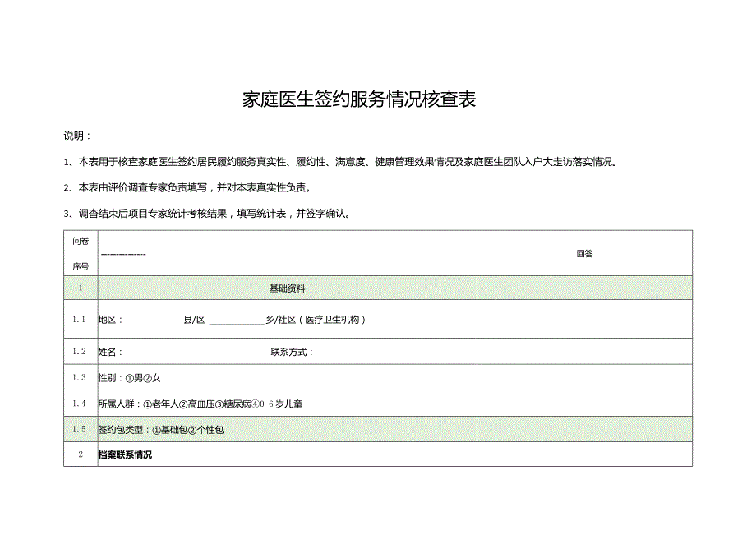Image resolution: width=756 pixels, height=535 pixels.
Task: Click the 回答 cell beside 性别 row
Action: (584, 376)
